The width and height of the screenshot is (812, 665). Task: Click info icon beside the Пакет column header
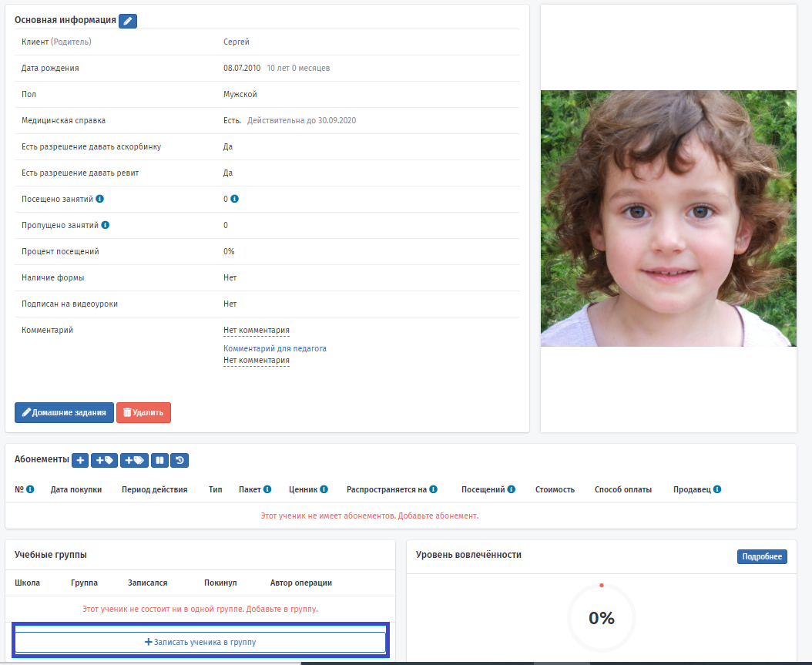[267, 489]
